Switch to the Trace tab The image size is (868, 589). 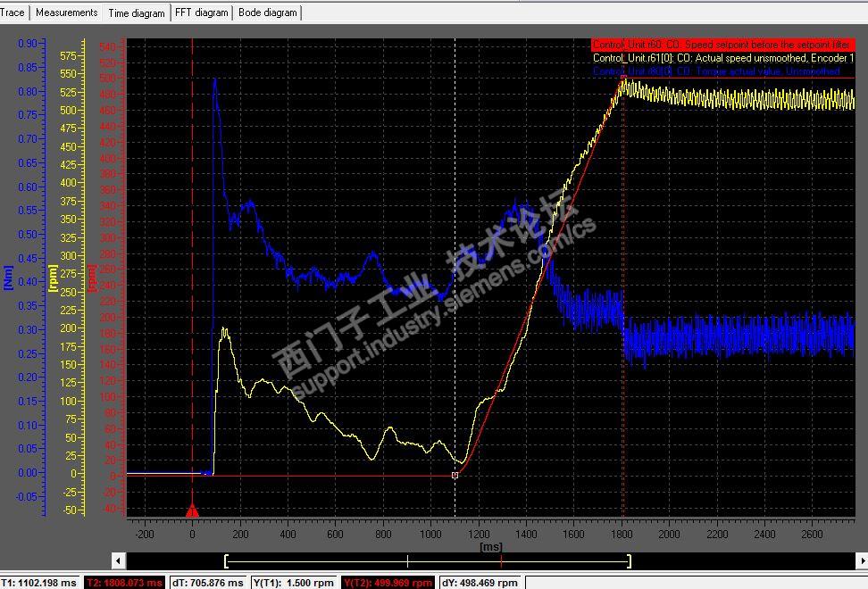[13, 12]
